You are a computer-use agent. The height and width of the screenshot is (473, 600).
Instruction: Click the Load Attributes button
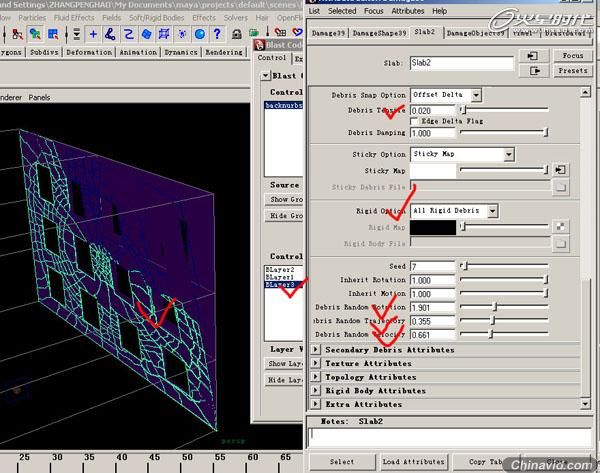412,461
